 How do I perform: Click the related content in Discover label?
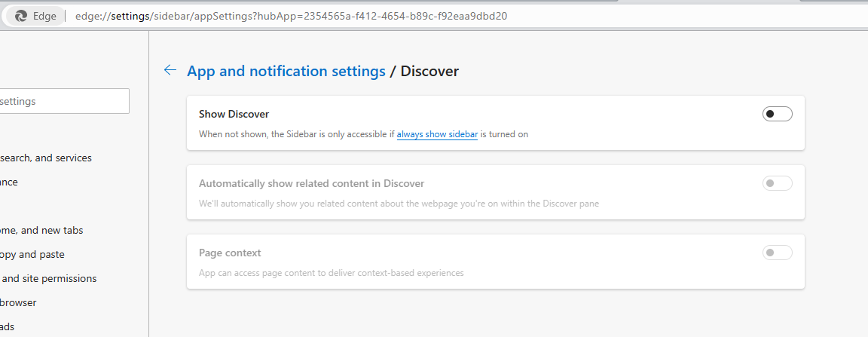(311, 183)
